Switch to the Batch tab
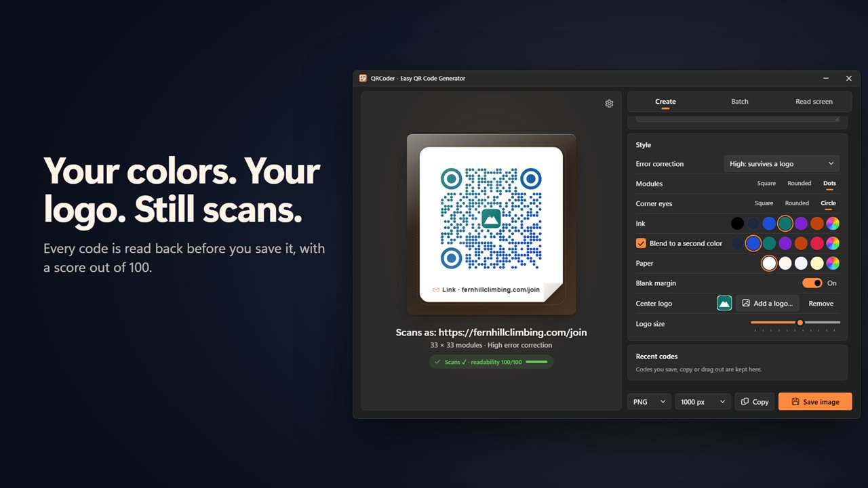Screen dimensions: 868x488 tap(740, 102)
